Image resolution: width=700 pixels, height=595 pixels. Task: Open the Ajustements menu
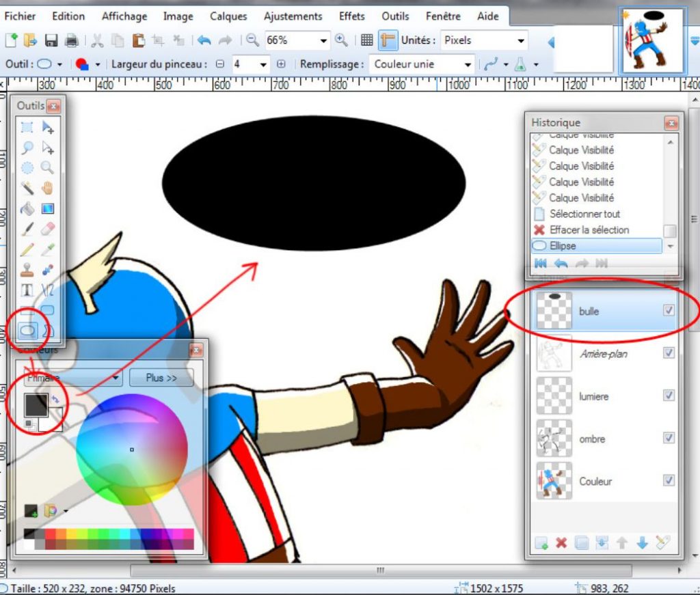[x=293, y=16]
